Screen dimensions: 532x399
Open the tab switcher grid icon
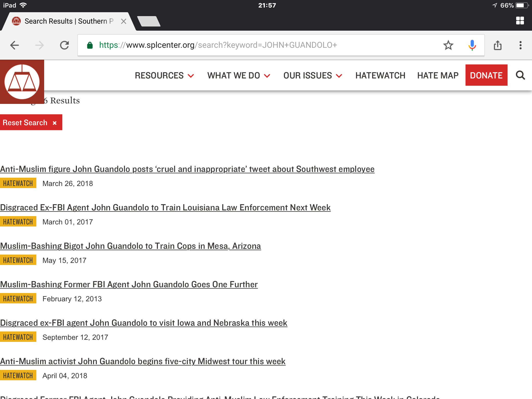(520, 21)
